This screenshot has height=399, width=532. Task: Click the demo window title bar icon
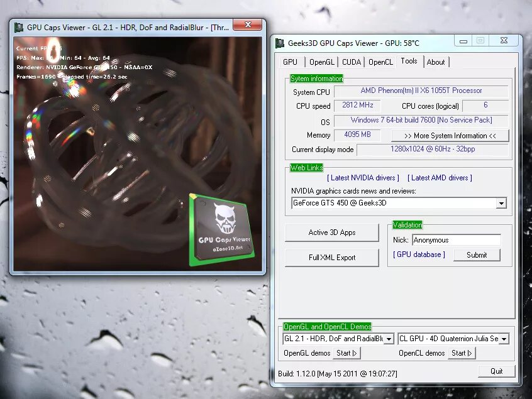[x=19, y=28]
